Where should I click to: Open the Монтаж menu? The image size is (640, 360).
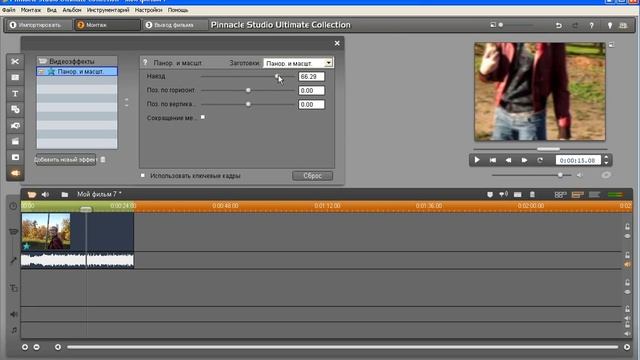tap(31, 10)
